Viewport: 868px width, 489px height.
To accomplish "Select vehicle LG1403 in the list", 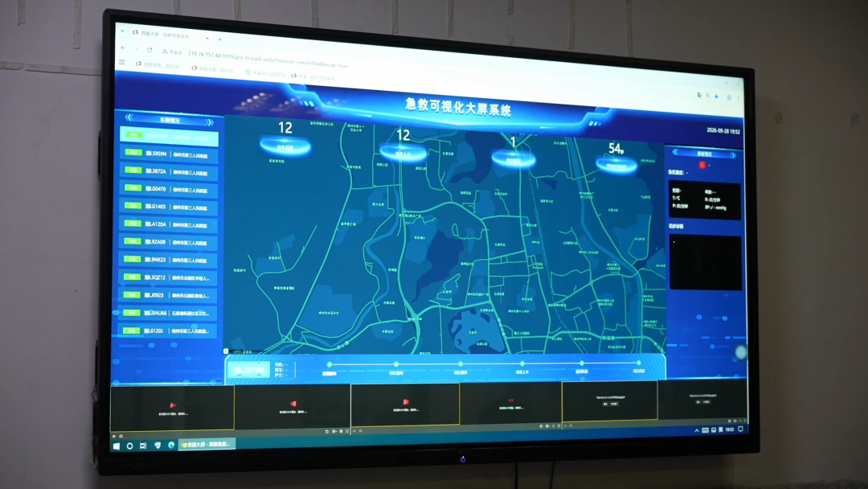I will (169, 207).
